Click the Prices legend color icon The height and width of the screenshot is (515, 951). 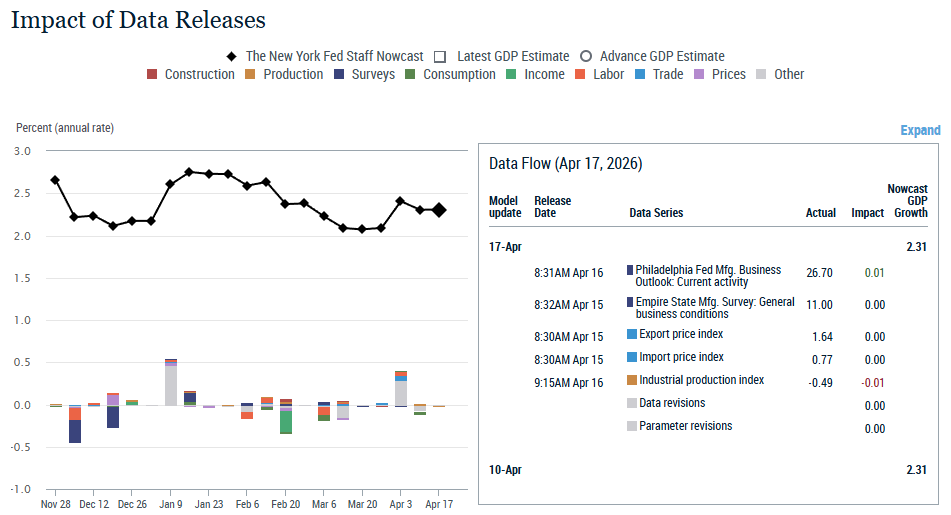700,74
